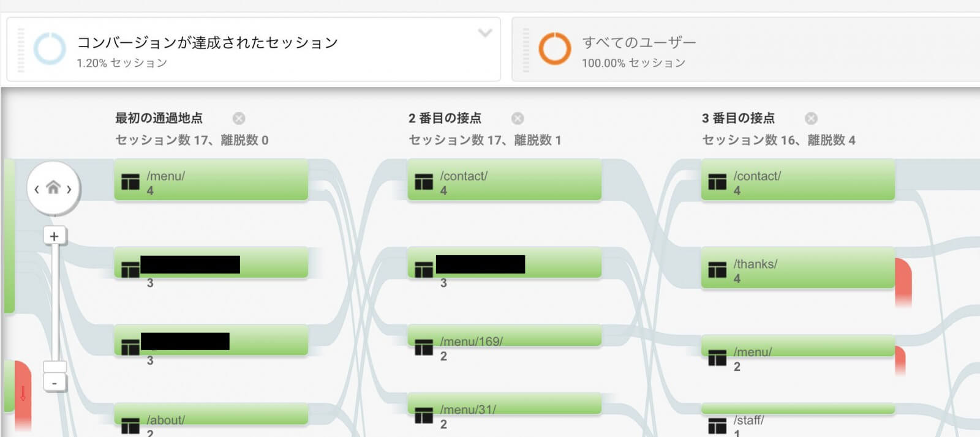980x437 pixels.
Task: Click the orange all users circle icon
Action: tap(554, 49)
